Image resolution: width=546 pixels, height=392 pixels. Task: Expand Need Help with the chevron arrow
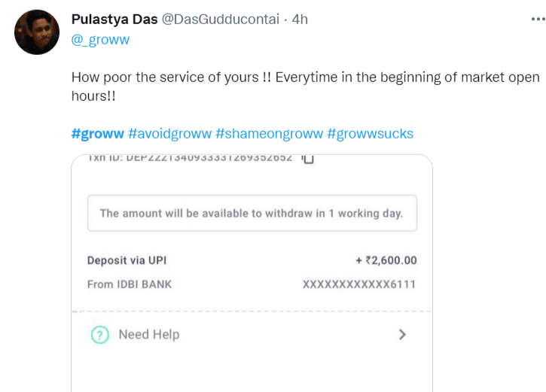coord(402,335)
